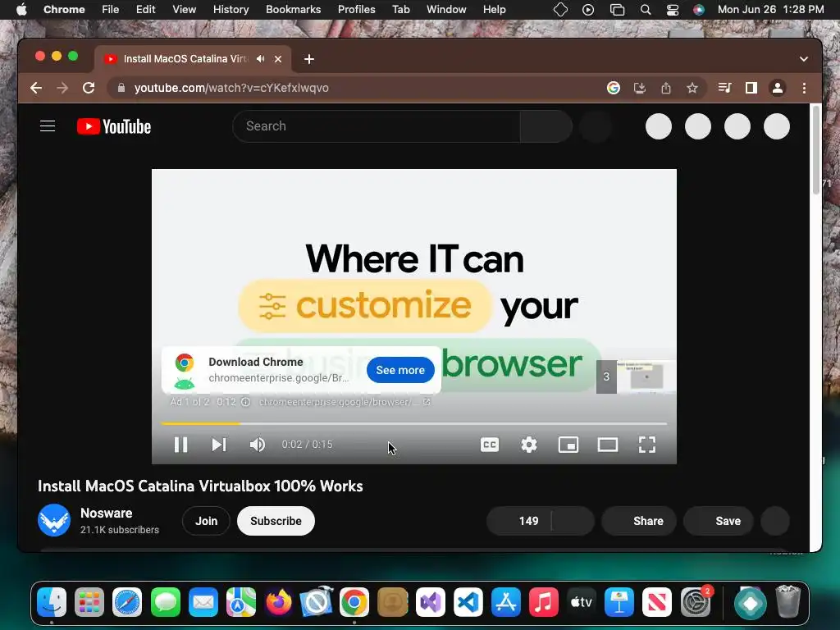Viewport: 840px width, 630px height.
Task: Open the Profiles menu
Action: [x=356, y=10]
